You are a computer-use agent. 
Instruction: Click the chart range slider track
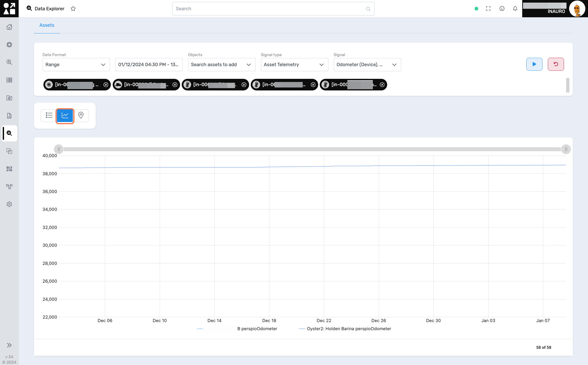[x=312, y=149]
